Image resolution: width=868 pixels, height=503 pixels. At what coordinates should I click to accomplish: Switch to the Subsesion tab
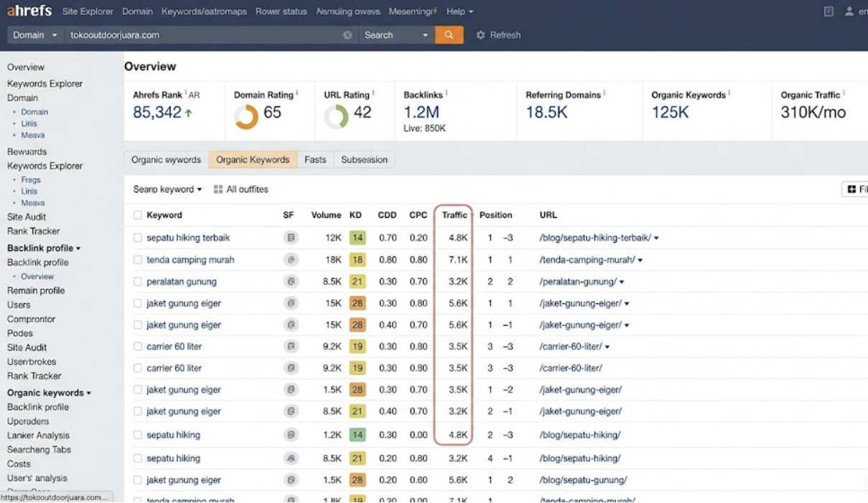364,160
